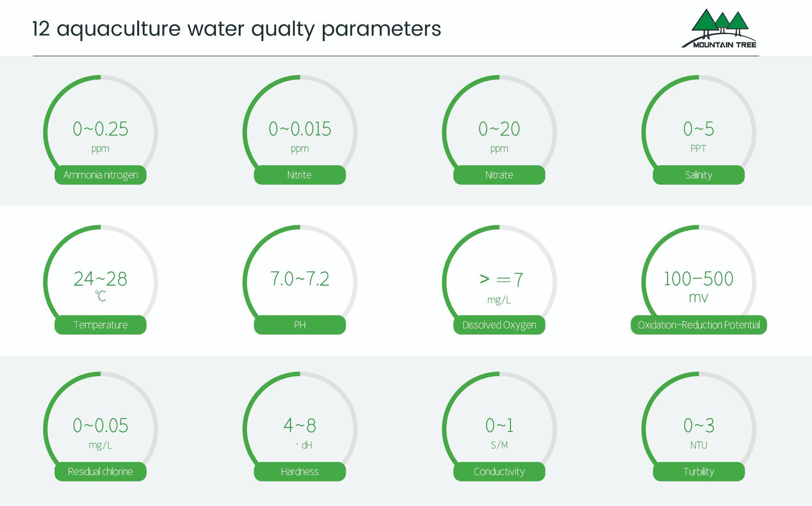Screen dimensions: 812x506
Task: Click the Turbidity label badge
Action: point(699,472)
